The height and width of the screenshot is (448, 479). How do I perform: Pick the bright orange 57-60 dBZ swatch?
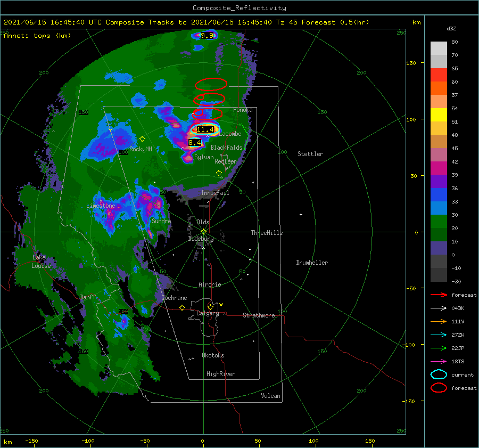[439, 88]
